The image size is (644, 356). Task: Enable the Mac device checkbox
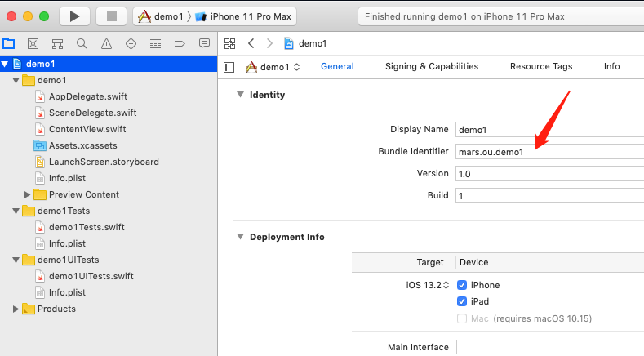[463, 318]
